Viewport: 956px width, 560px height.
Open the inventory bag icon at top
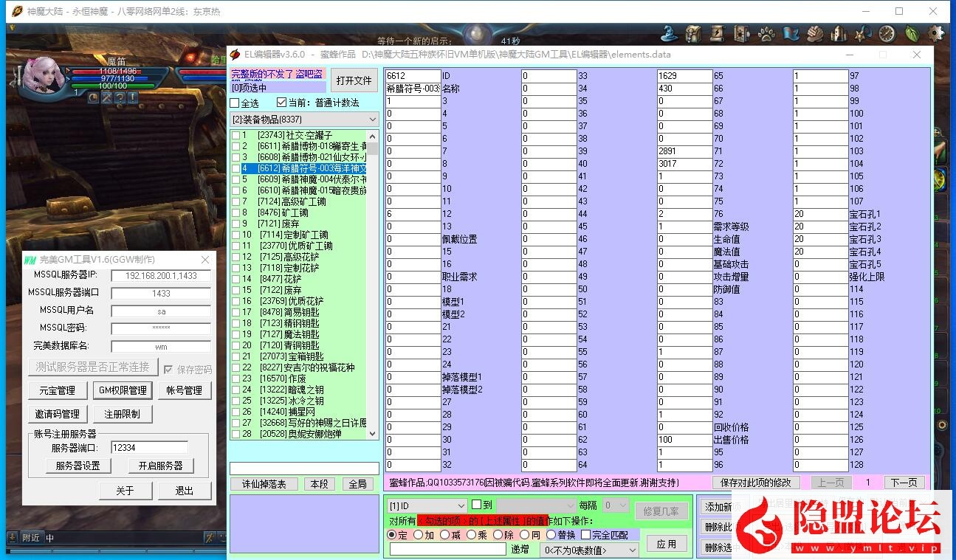692,34
